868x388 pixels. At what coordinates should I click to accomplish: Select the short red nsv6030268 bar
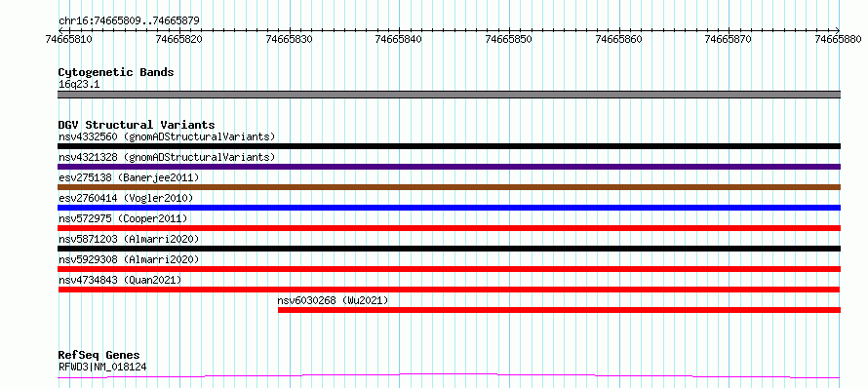[559, 310]
